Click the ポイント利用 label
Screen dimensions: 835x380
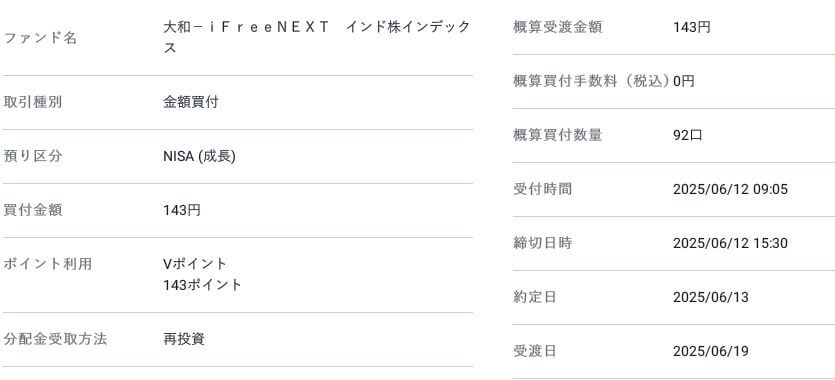[x=48, y=263]
